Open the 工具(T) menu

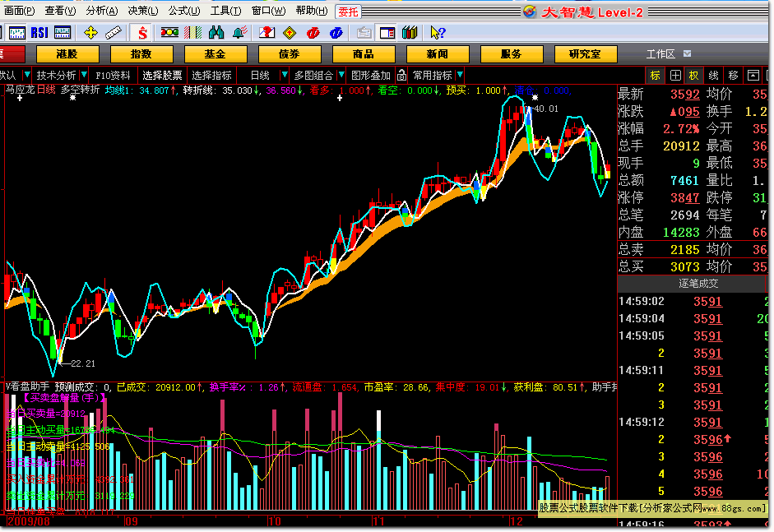point(225,11)
